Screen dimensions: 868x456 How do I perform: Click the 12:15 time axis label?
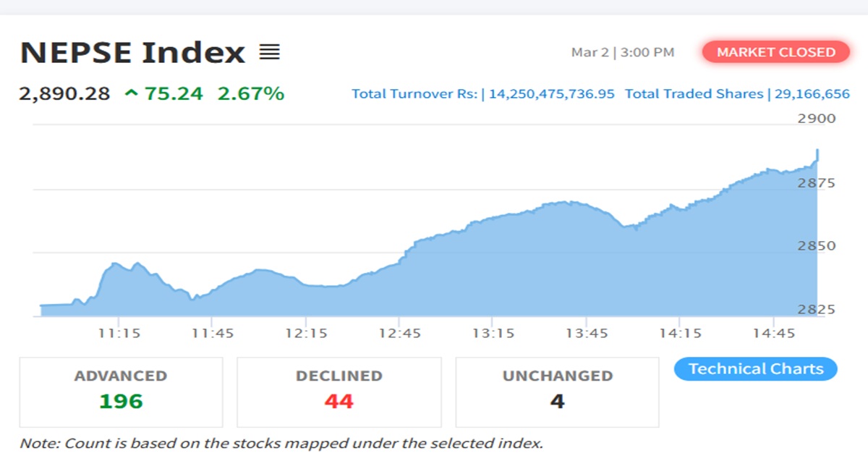307,334
